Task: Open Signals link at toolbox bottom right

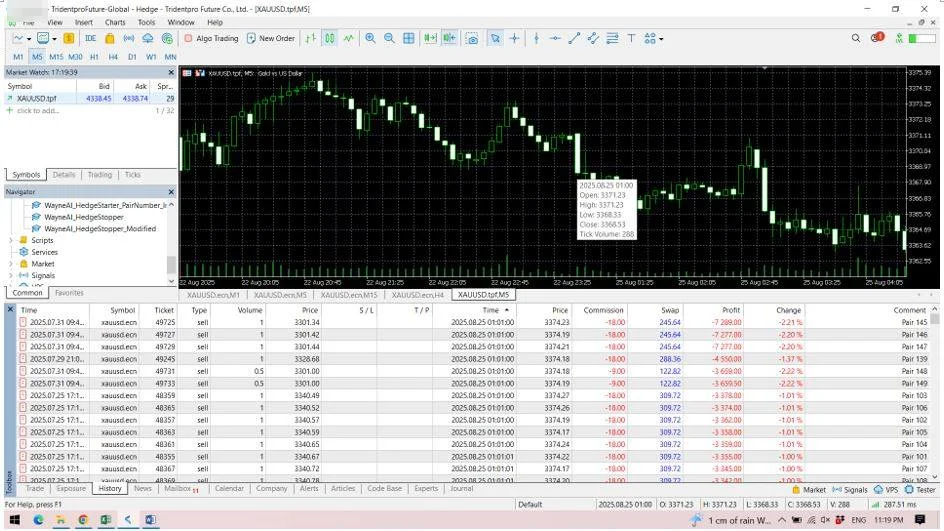Action: [850, 489]
